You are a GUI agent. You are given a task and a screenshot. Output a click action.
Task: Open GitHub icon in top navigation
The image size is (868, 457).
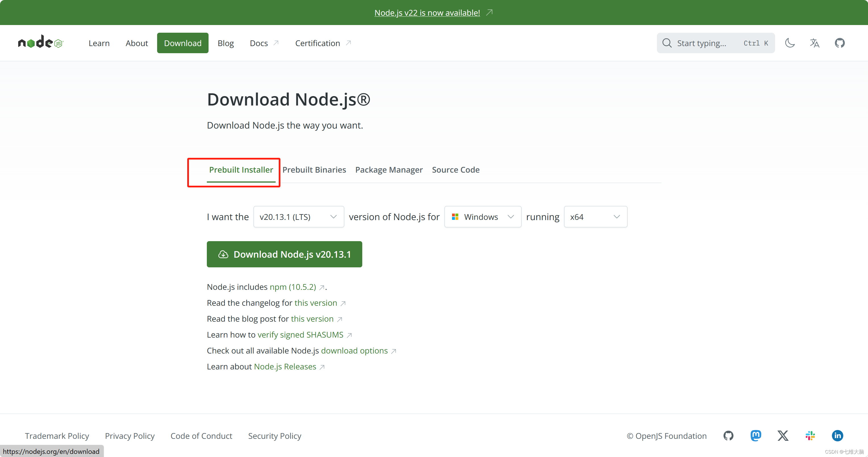840,43
